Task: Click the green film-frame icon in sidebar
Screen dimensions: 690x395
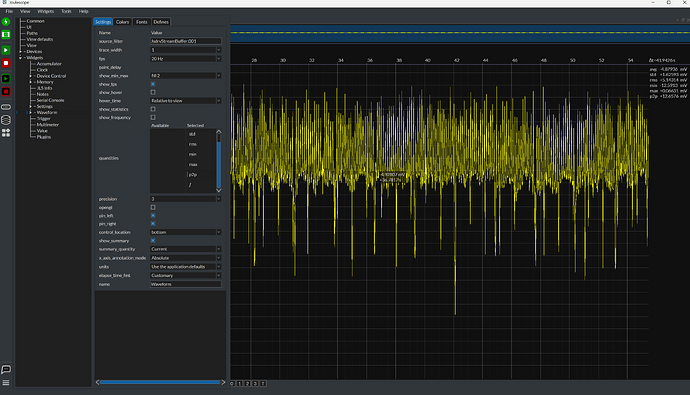Action: [x=6, y=34]
